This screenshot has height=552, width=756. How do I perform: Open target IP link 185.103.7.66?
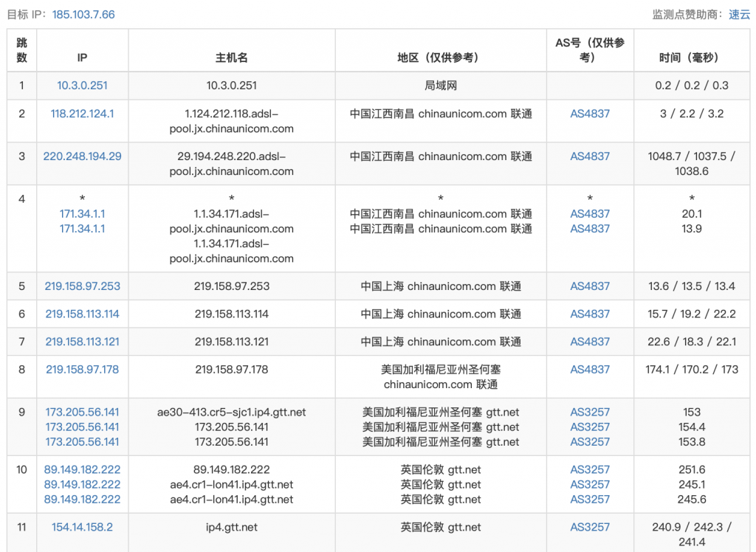click(x=83, y=15)
